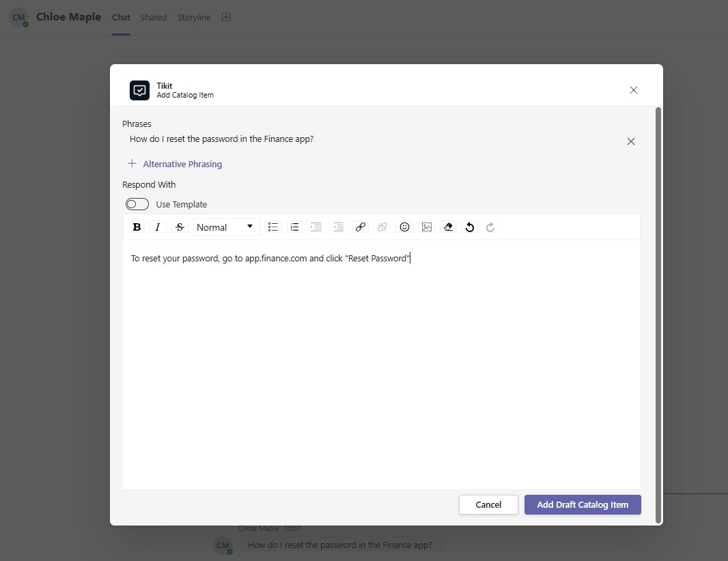
Task: Click the Cancel button
Action: (488, 504)
